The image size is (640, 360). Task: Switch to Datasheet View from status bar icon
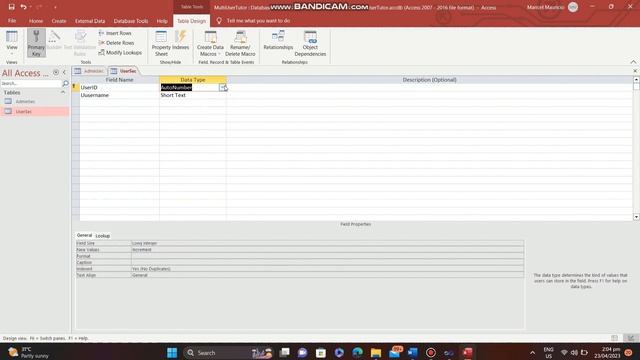point(615,338)
